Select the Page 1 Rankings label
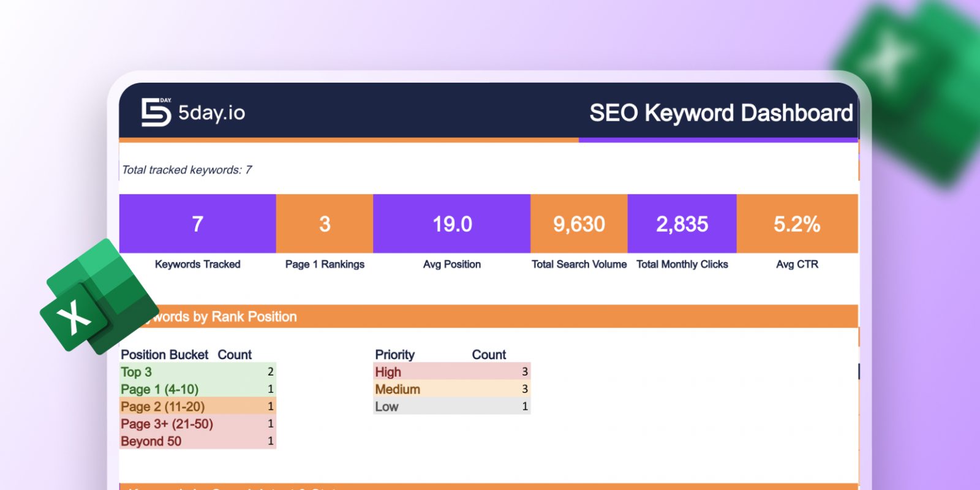Viewport: 980px width, 490px height. pyautogui.click(x=325, y=264)
